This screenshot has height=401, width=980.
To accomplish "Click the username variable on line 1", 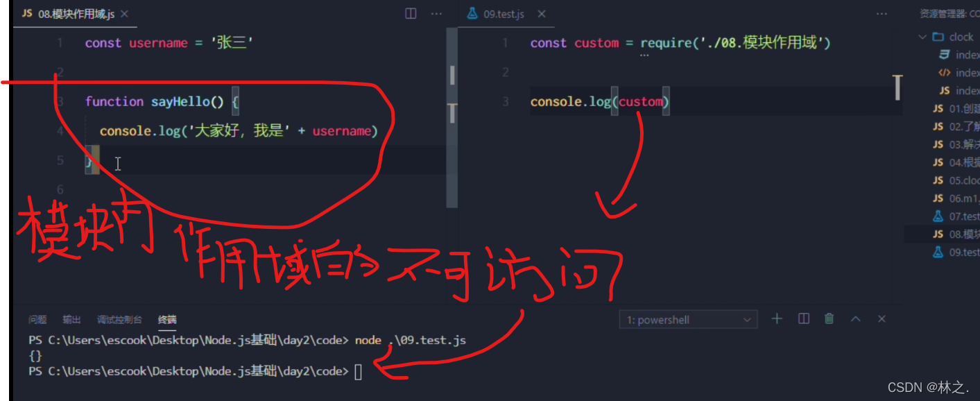I will 158,43.
